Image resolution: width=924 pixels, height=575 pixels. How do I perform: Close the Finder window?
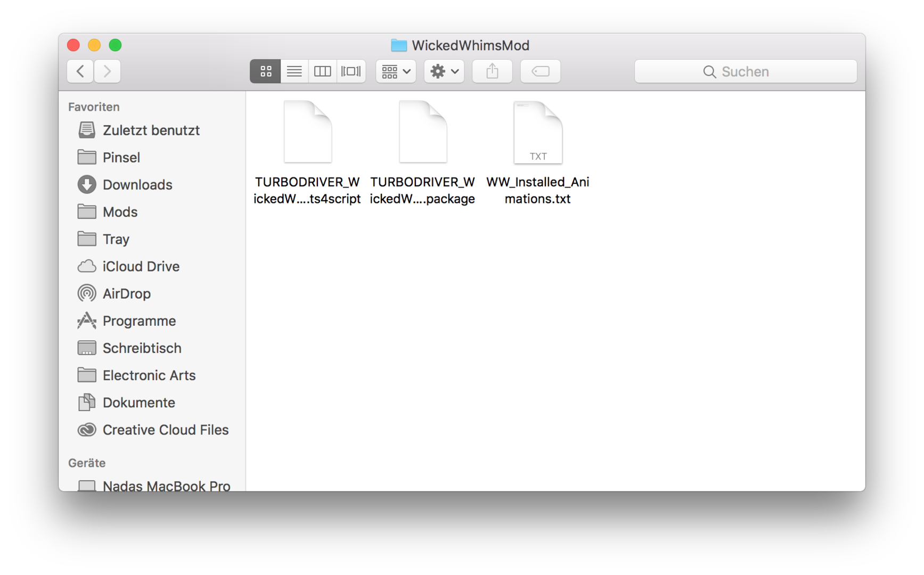pyautogui.click(x=73, y=45)
